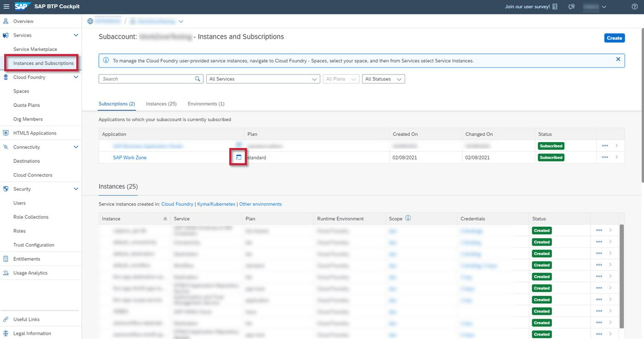This screenshot has height=339, width=644.
Task: Click the HTML5 Applications sidebar icon
Action: pos(6,133)
